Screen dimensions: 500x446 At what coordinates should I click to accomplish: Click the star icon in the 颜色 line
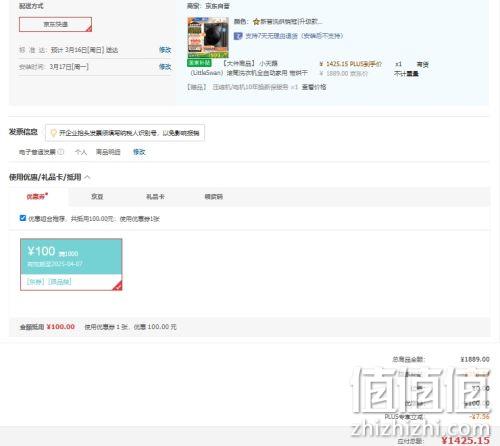click(256, 22)
